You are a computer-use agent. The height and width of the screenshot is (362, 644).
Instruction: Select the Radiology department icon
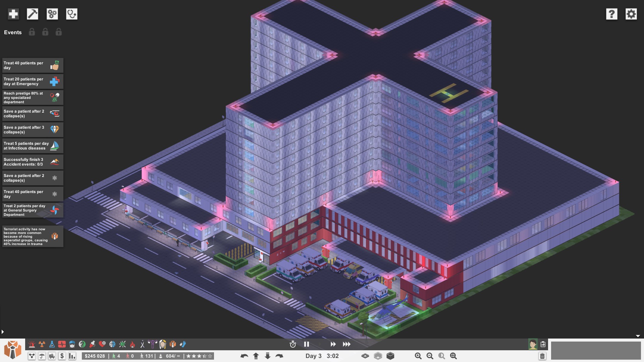[x=42, y=344]
